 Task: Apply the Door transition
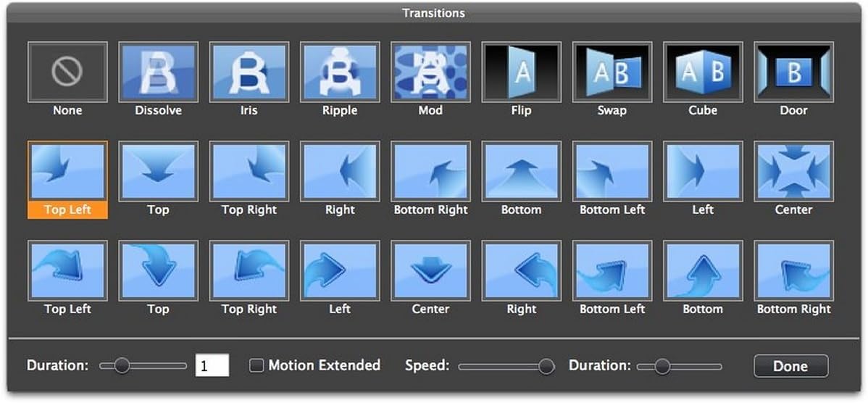[x=793, y=72]
